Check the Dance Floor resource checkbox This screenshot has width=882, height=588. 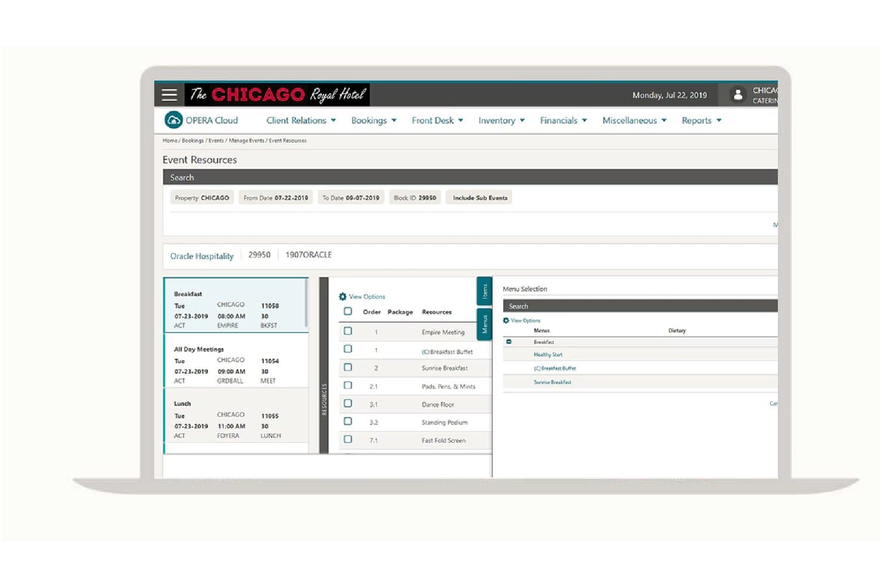click(x=348, y=403)
